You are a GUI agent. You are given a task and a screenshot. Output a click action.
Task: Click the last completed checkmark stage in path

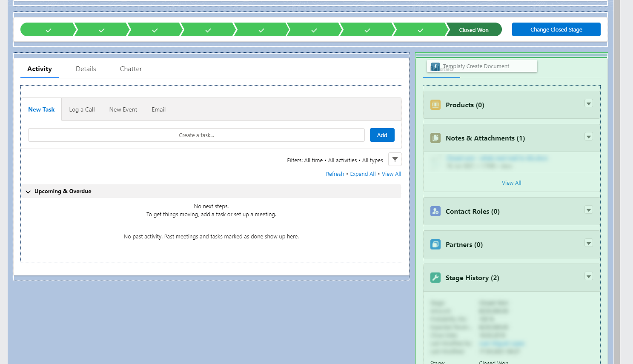coord(421,30)
